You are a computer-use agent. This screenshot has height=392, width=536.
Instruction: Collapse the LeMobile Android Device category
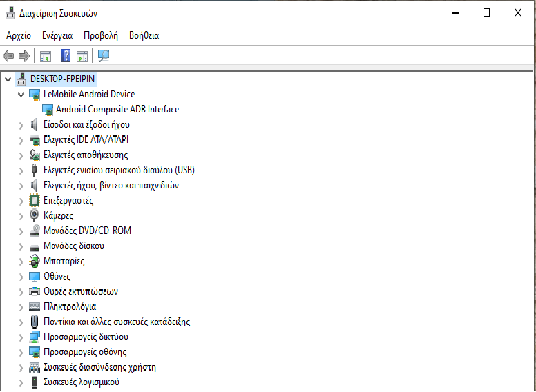pyautogui.click(x=21, y=95)
